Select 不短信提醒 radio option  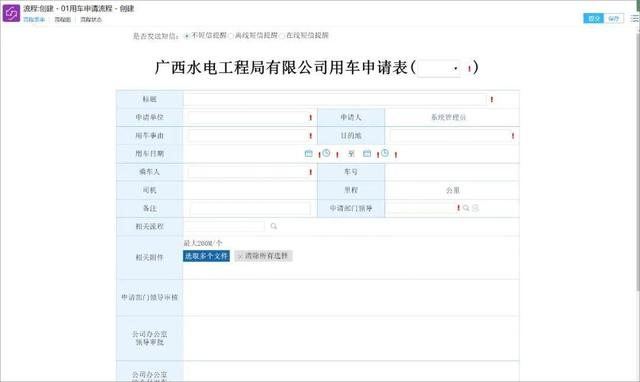[187, 36]
